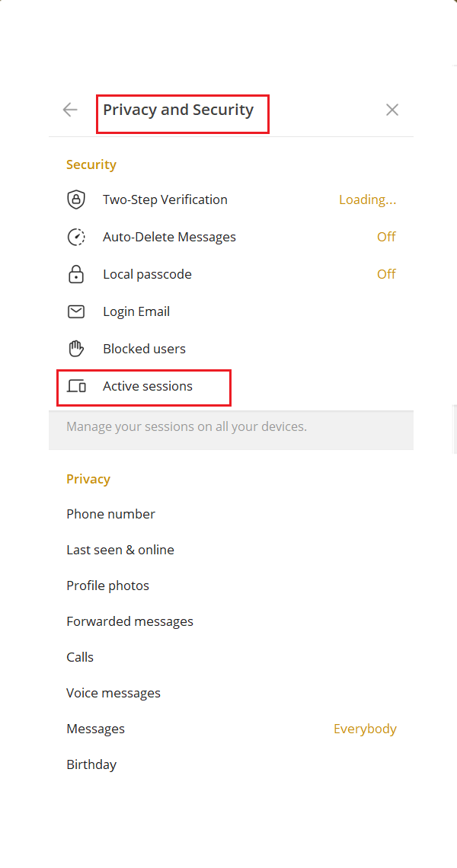Screen dimensions: 457x868
Task: Open Auto-Delete Messages option
Action: click(231, 237)
